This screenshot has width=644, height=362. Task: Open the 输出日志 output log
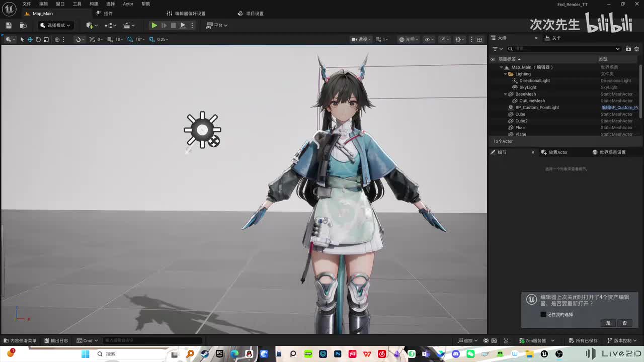tap(56, 340)
